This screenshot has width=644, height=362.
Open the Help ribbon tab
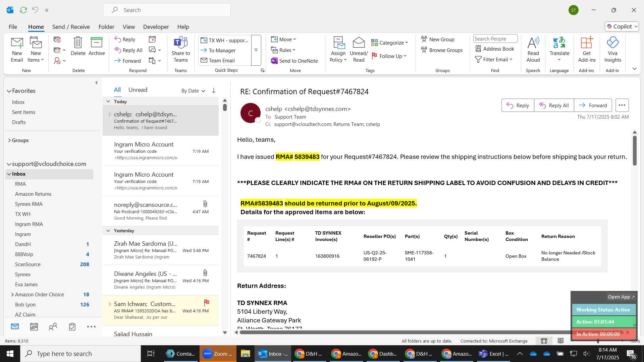click(x=183, y=27)
